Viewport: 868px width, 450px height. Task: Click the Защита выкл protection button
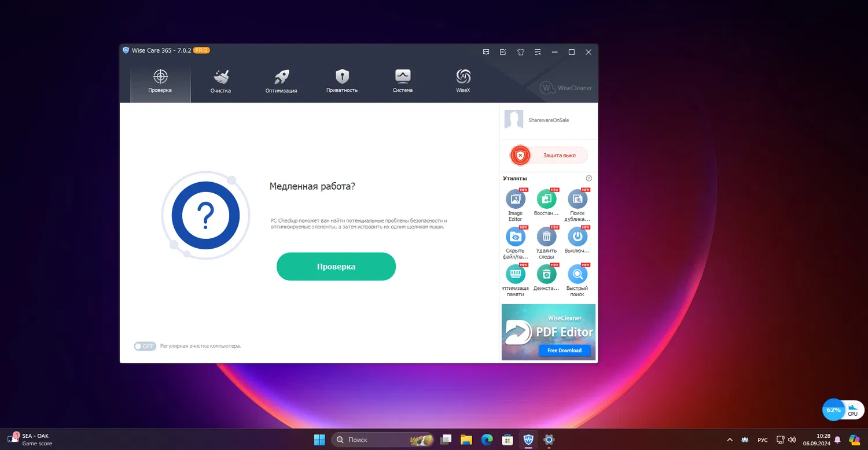[549, 155]
